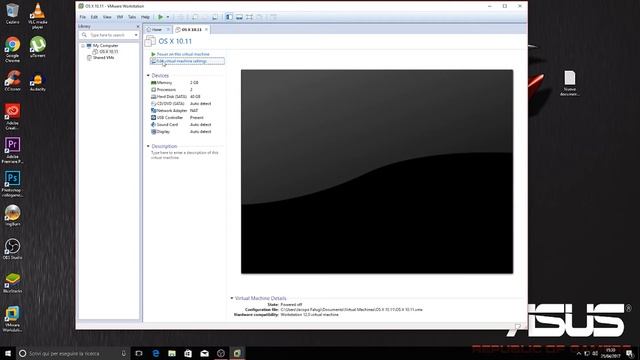This screenshot has width=640, height=360.
Task: Open Google Chrome desktop icon
Action: pos(12,50)
